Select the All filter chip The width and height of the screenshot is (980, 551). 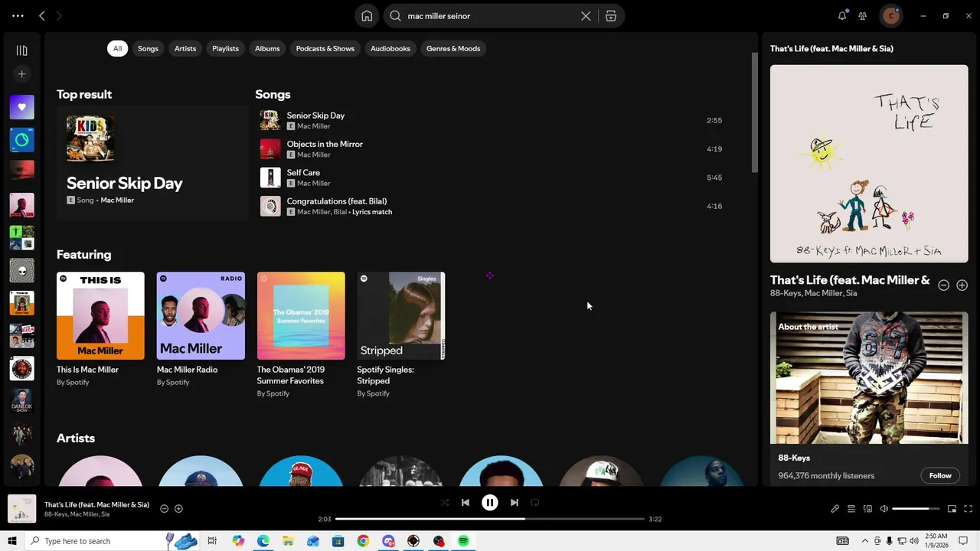(117, 48)
